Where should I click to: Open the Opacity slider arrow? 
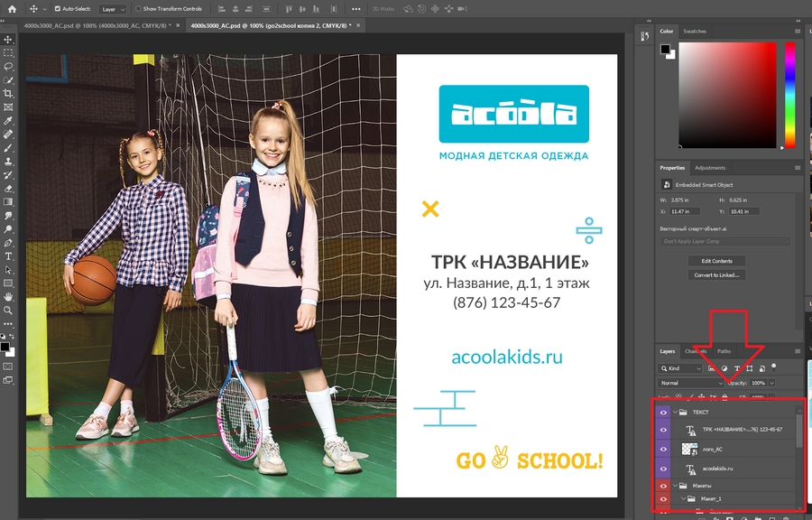coord(771,383)
